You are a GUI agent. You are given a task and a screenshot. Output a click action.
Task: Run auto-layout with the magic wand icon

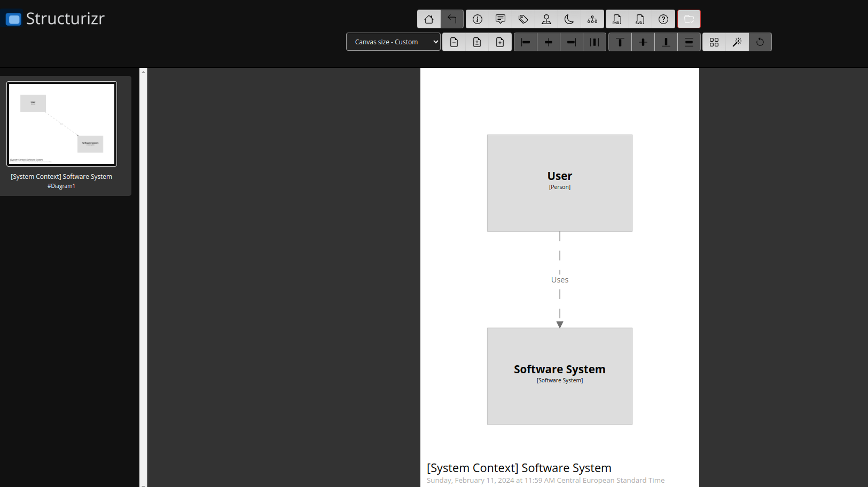(737, 42)
